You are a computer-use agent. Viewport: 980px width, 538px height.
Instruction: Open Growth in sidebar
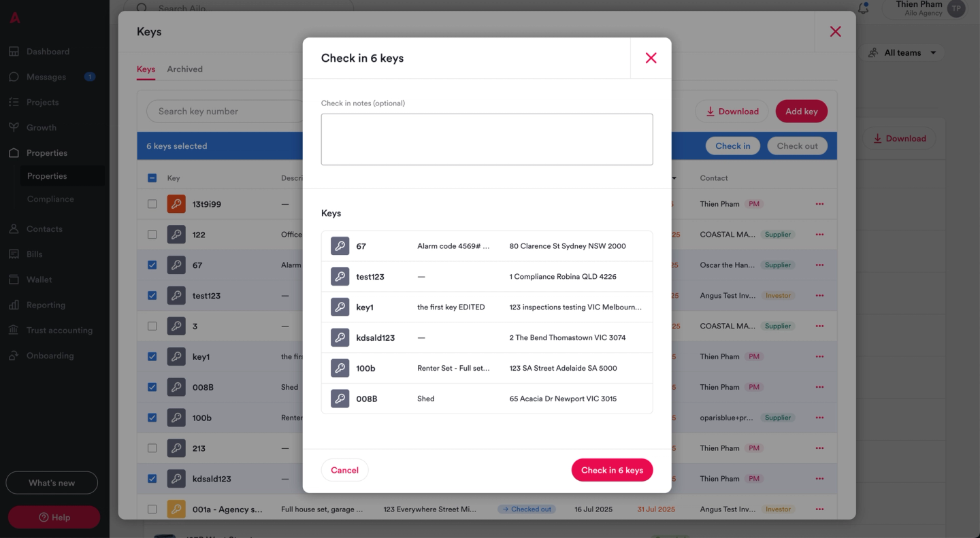click(x=42, y=127)
